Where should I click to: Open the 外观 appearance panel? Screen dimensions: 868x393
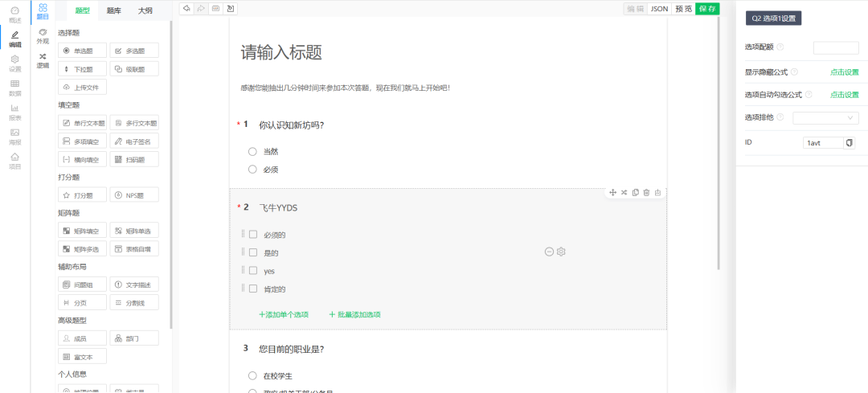[x=43, y=36]
